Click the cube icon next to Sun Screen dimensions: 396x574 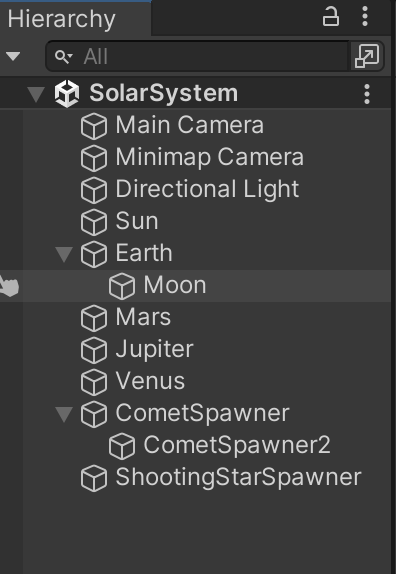94,222
